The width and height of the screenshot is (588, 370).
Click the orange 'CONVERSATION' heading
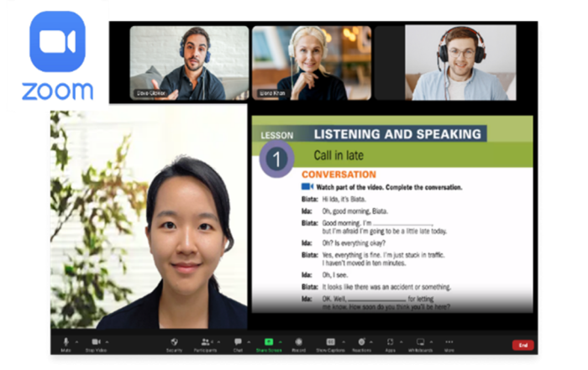pyautogui.click(x=339, y=175)
